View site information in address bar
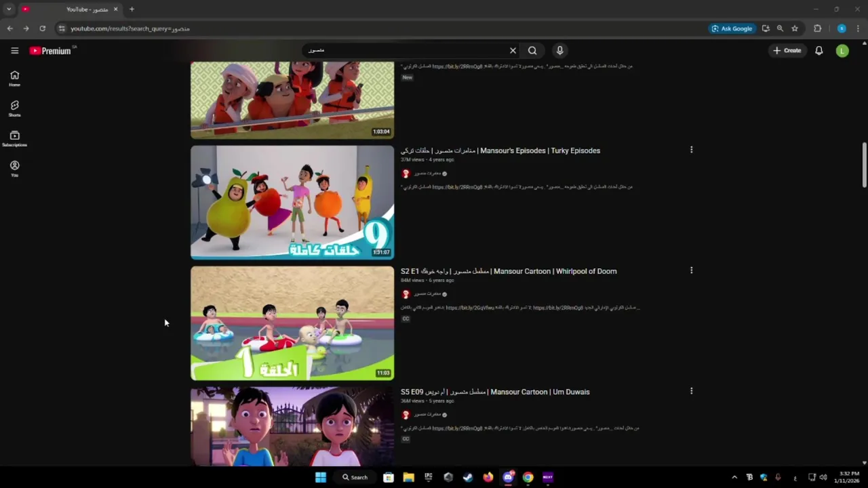 point(62,28)
